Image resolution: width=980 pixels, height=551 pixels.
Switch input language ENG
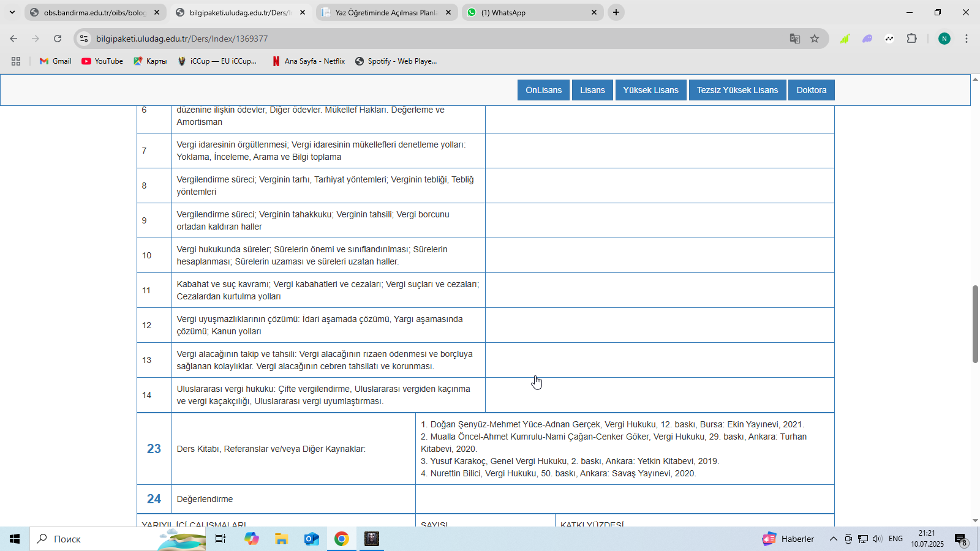click(896, 539)
